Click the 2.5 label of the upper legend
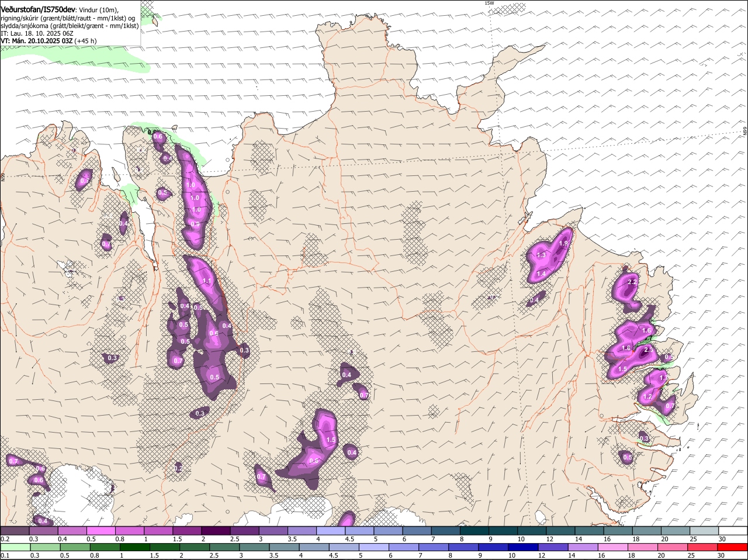The width and height of the screenshot is (748, 560). (234, 539)
